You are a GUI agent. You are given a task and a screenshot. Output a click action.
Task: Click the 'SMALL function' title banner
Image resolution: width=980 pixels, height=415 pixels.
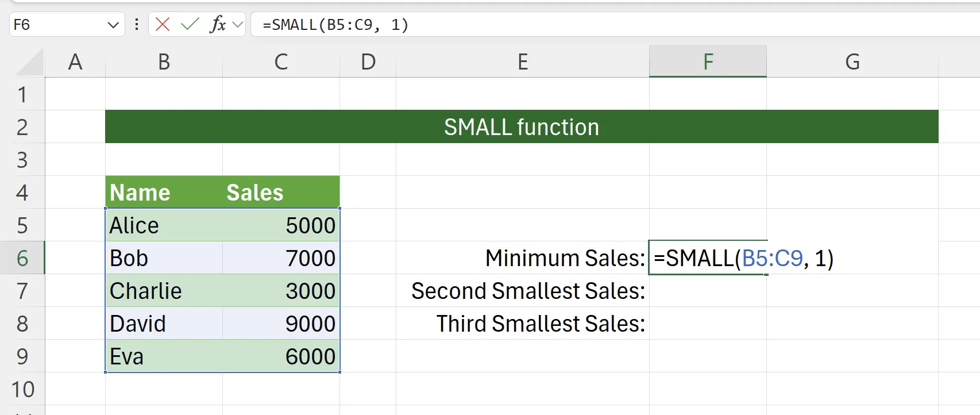tap(522, 127)
